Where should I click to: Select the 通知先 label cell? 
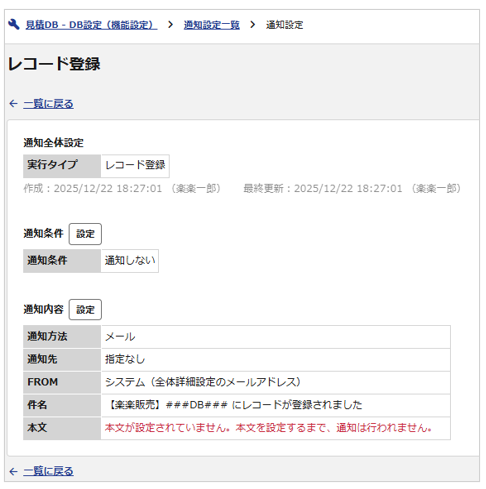(x=62, y=360)
